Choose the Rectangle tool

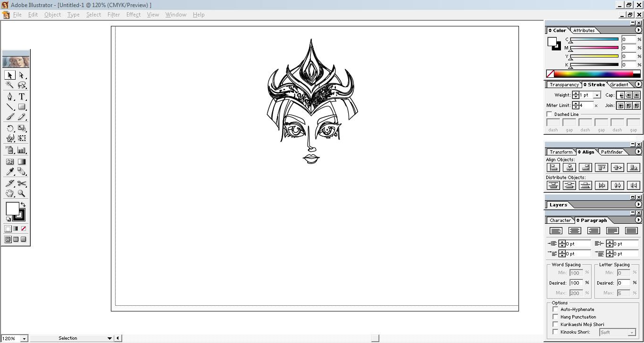22,107
